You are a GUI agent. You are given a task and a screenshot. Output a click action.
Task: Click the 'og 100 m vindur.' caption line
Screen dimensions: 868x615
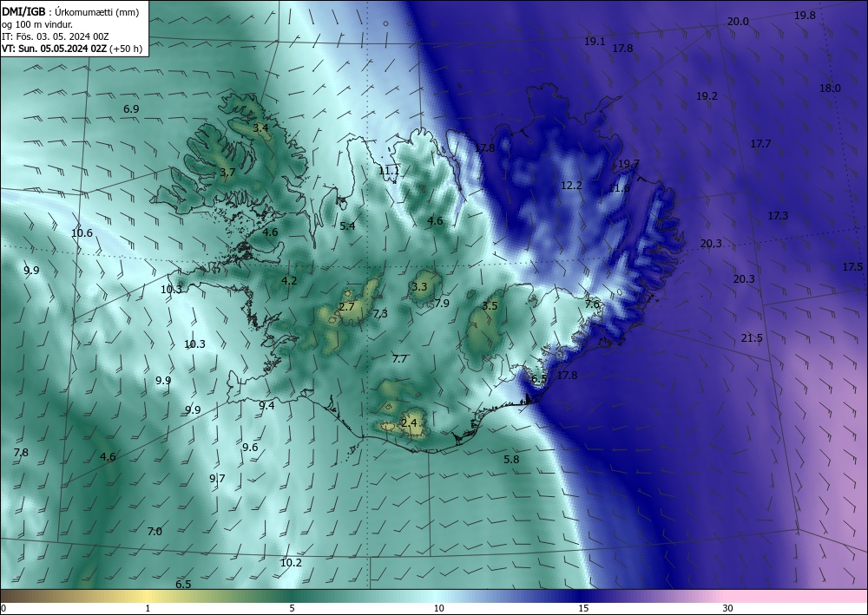click(x=37, y=24)
